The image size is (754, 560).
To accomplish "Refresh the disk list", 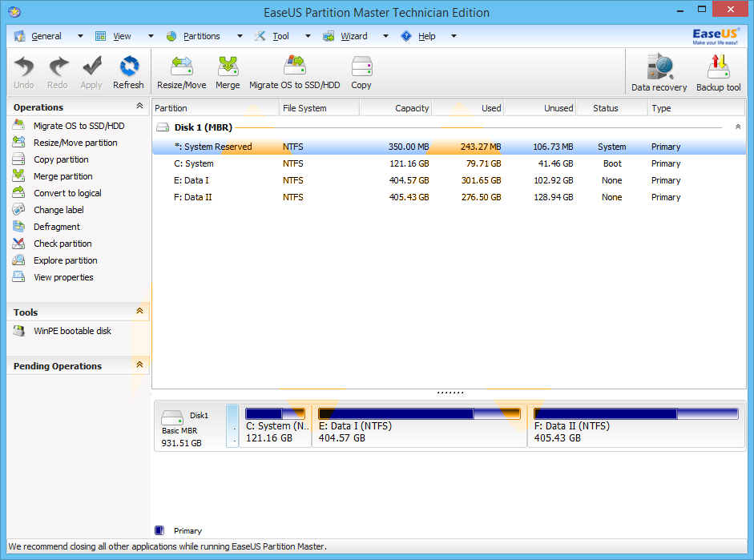I will pyautogui.click(x=128, y=72).
